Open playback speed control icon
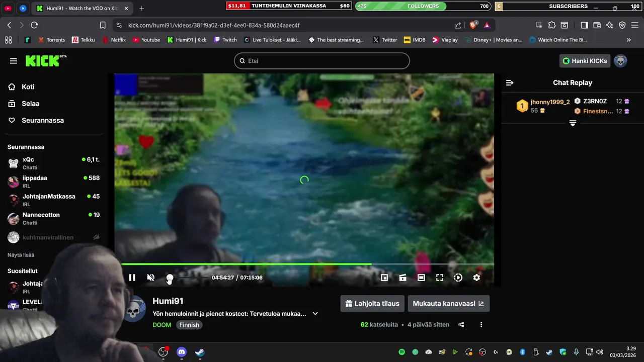This screenshot has width=644, height=362. click(458, 278)
